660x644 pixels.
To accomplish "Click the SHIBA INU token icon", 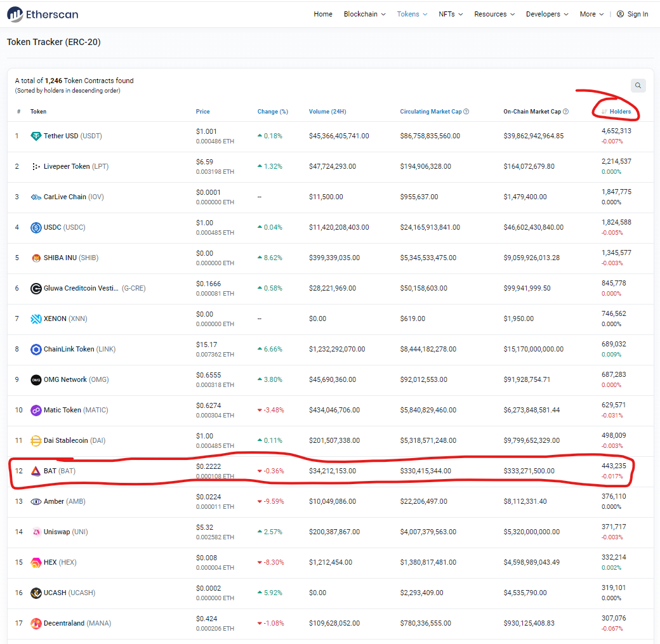I will click(36, 258).
